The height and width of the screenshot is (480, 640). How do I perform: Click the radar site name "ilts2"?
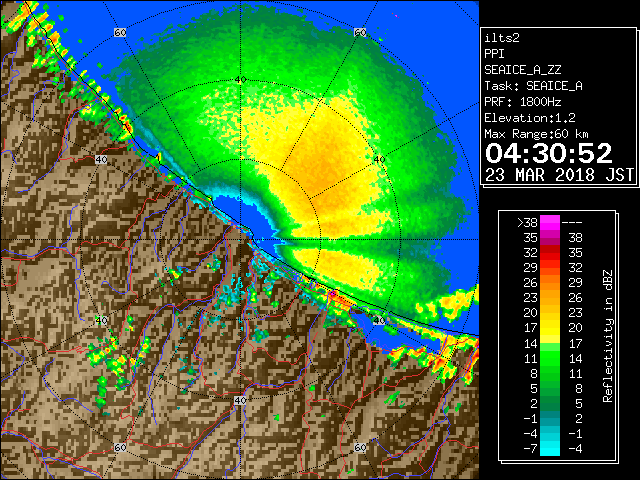(502, 38)
